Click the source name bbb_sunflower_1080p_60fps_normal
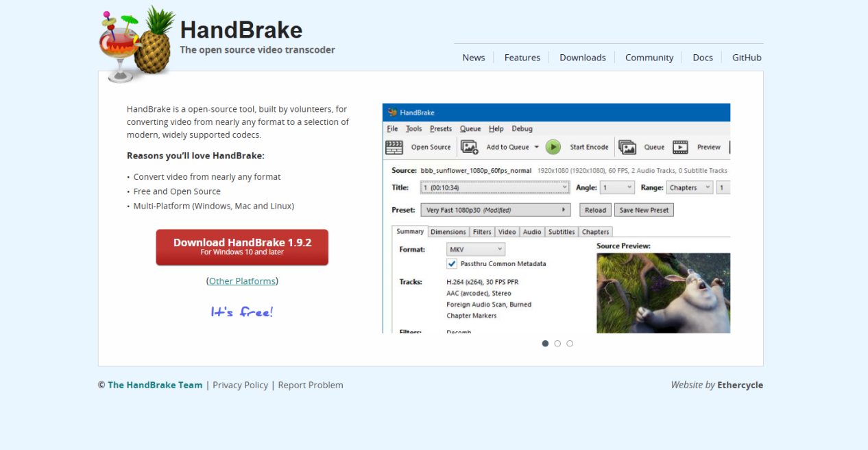This screenshot has width=868, height=450. coord(476,170)
